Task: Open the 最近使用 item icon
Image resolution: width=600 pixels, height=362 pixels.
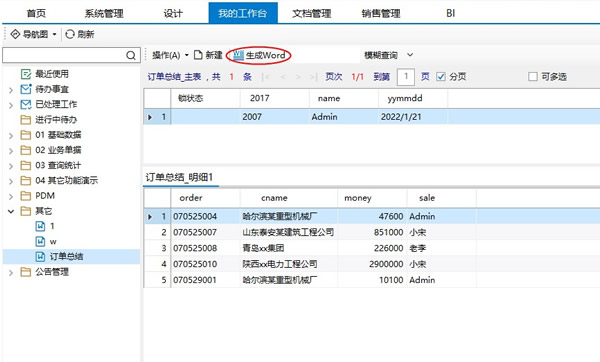Action: pyautogui.click(x=26, y=74)
